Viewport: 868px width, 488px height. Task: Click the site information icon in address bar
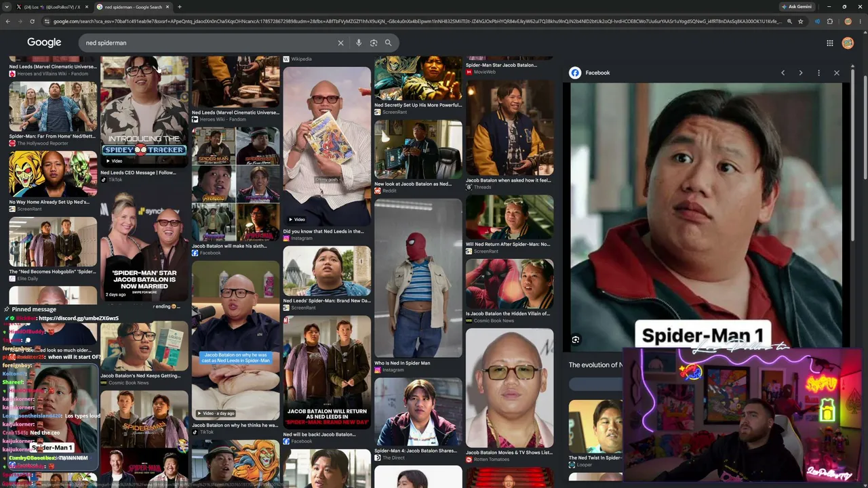coord(46,22)
